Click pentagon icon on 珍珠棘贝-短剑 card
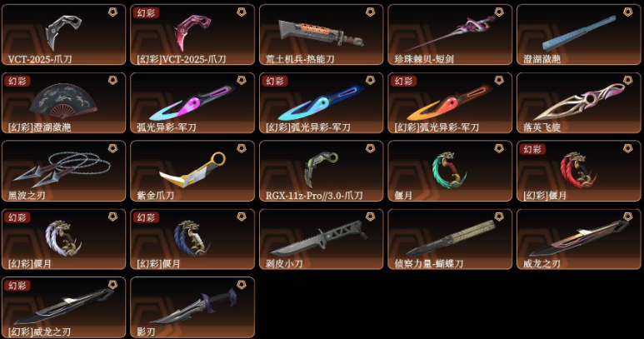Viewport: 644px width, 339px height. tap(499, 12)
